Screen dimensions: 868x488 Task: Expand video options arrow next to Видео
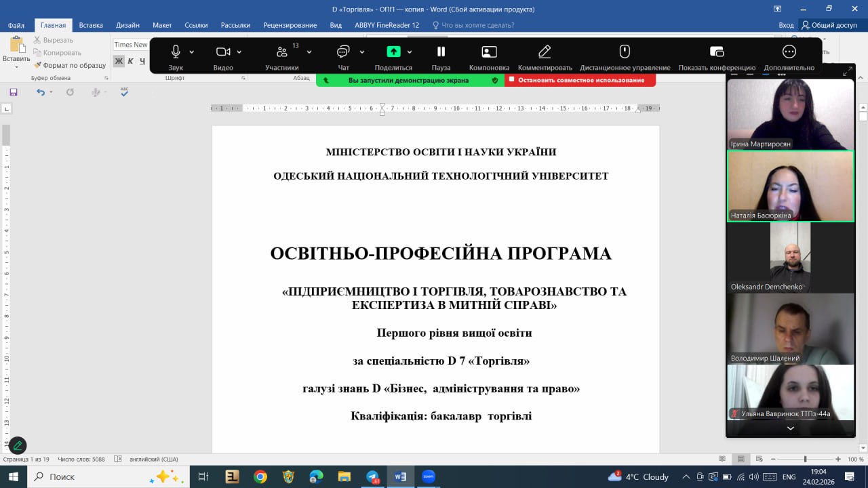[x=239, y=52]
